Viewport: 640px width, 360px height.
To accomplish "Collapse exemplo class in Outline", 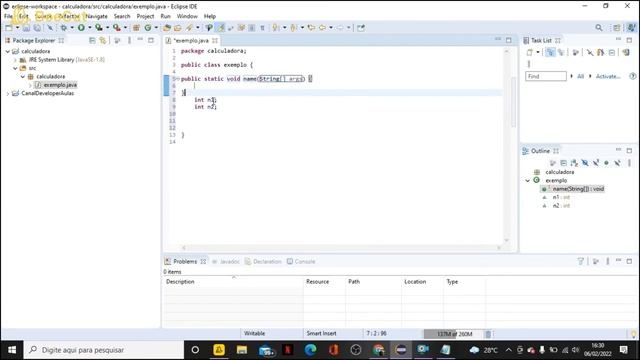I will pos(527,180).
